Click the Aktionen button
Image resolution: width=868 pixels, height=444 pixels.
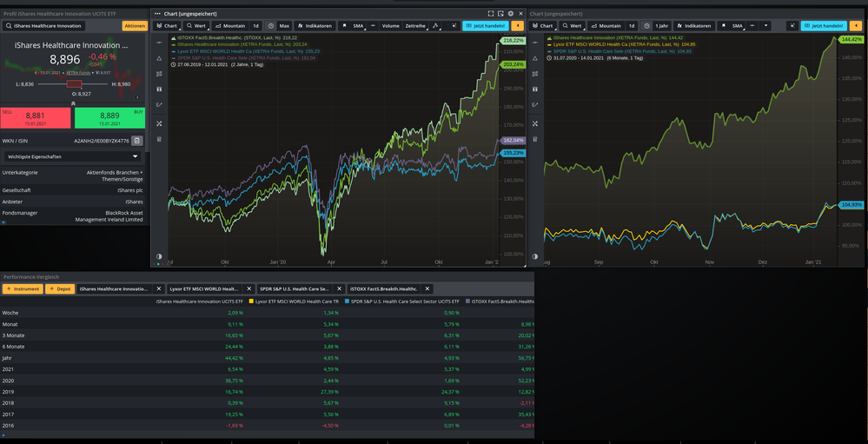[135, 25]
